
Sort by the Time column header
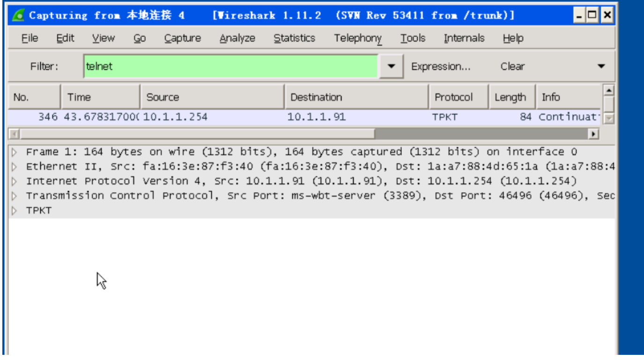[101, 97]
